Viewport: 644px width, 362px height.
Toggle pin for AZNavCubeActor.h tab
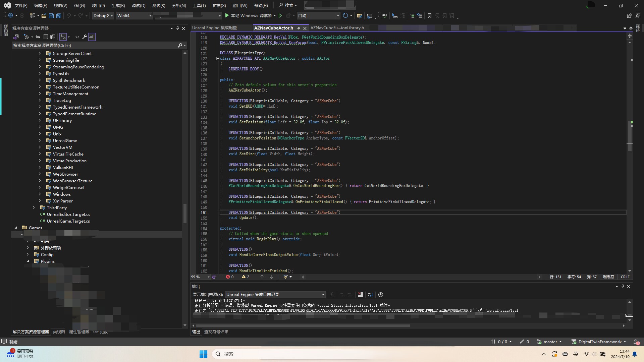point(299,28)
